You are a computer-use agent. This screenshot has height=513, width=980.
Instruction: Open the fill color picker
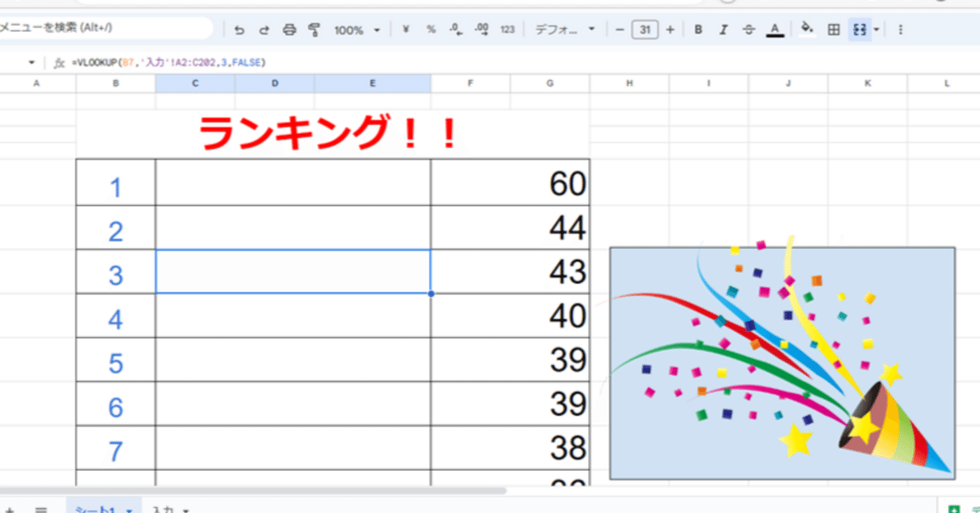807,30
